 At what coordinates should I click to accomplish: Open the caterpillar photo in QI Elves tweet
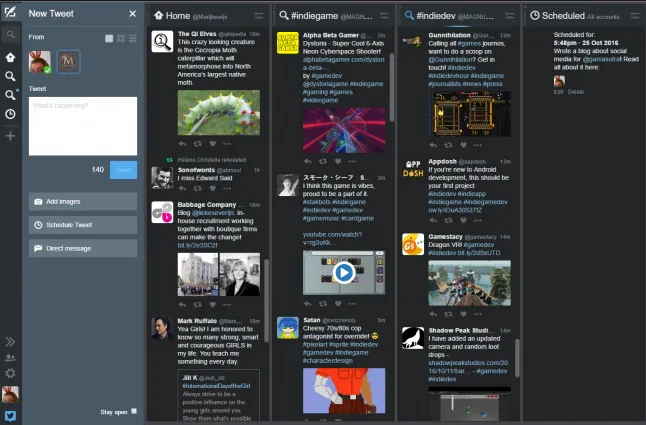pos(219,112)
